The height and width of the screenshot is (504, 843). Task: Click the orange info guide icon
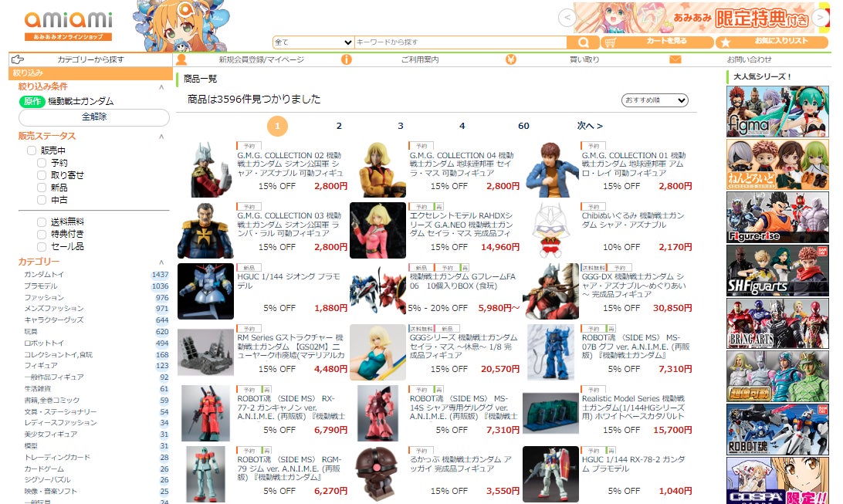346,59
